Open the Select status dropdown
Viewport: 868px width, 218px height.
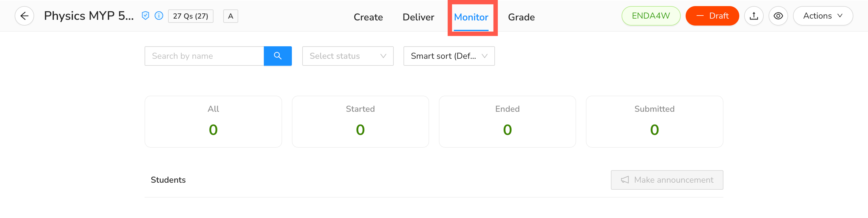pyautogui.click(x=347, y=56)
